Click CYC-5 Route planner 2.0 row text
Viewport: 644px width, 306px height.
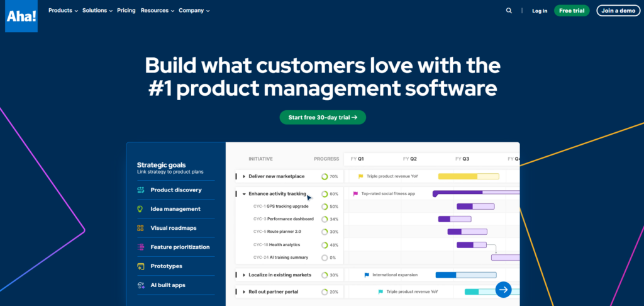pyautogui.click(x=277, y=232)
